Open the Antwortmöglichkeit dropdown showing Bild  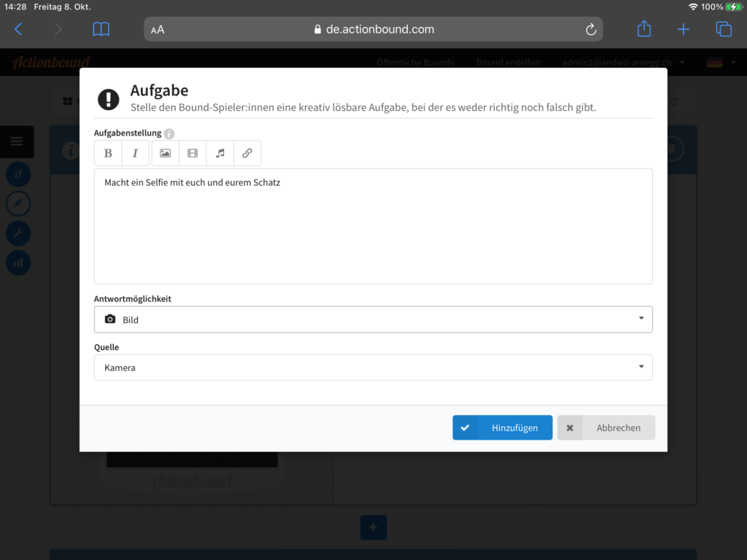click(373, 319)
